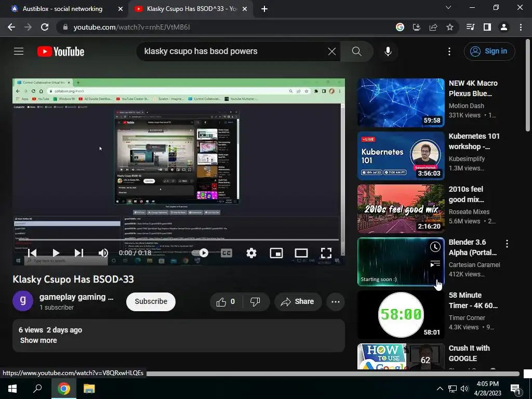The width and height of the screenshot is (532, 399).
Task: Open the Windows Start menu
Action: click(12, 389)
